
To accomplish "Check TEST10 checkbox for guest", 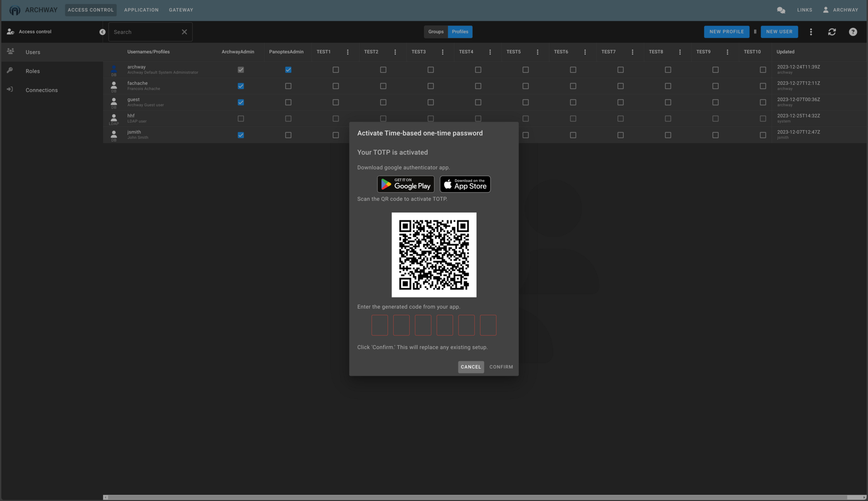I will (763, 102).
